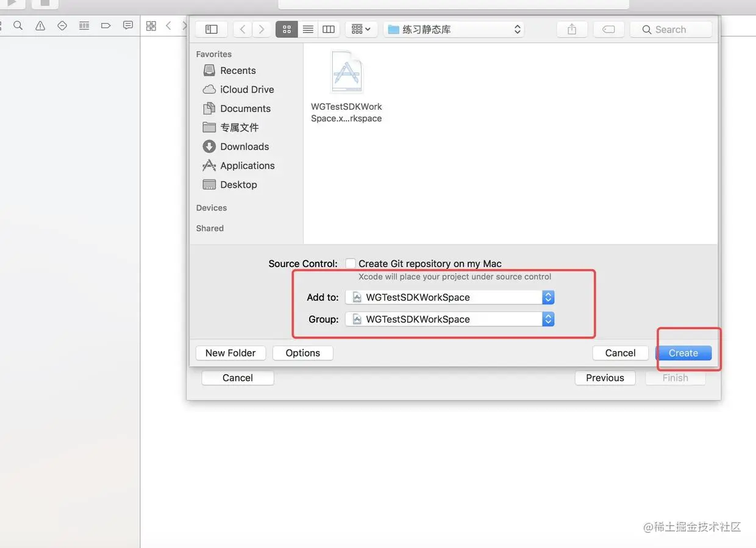Screen dimensions: 756x548
Task: Open the Xcode find navigator magnifier icon
Action: click(x=18, y=26)
